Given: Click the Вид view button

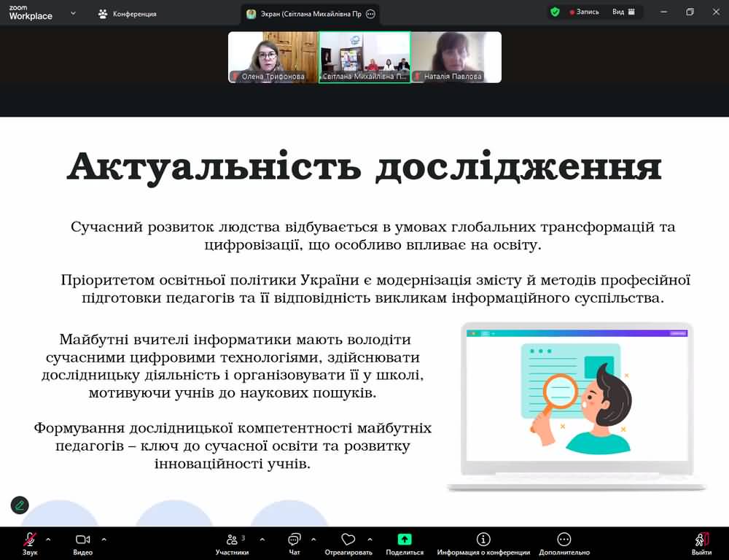Looking at the screenshot, I should [x=623, y=12].
